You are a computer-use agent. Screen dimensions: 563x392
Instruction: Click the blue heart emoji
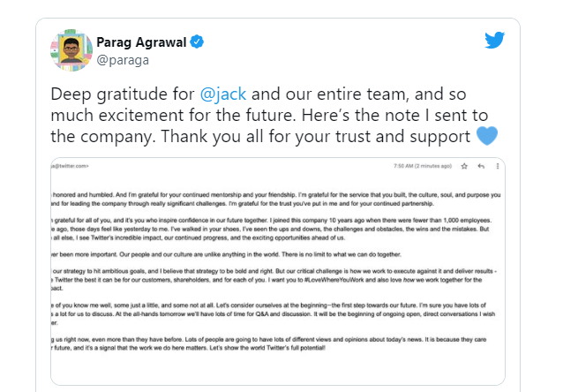(487, 135)
